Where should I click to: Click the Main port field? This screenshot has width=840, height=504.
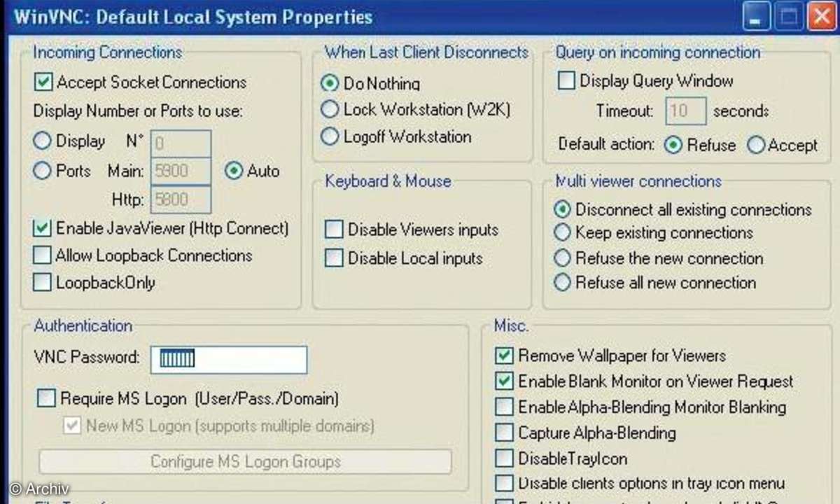[x=181, y=171]
